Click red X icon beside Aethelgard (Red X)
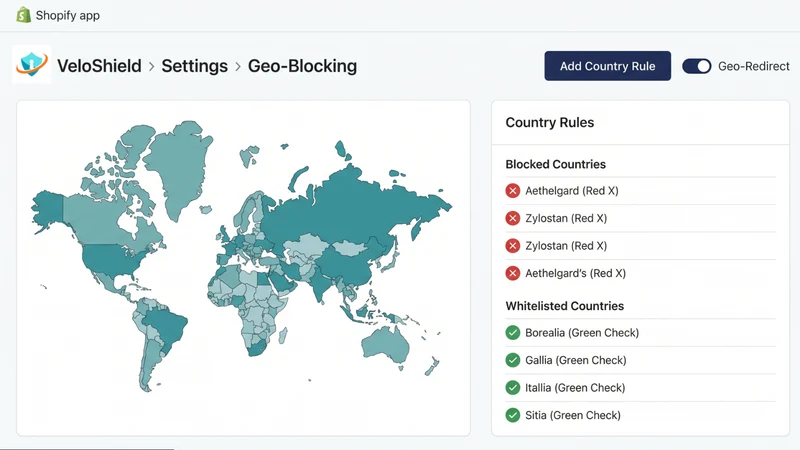 [512, 191]
